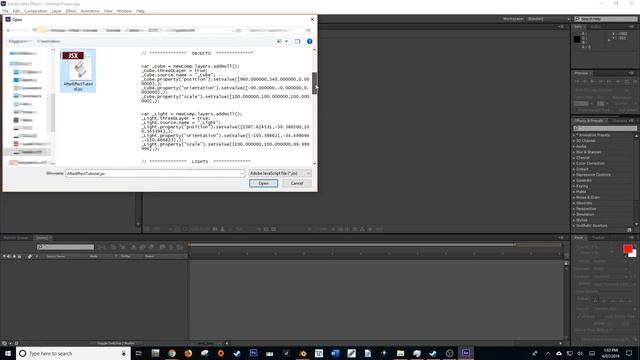Click the Effects & Presets search field
The height and width of the screenshot is (360, 640).
pos(605,128)
